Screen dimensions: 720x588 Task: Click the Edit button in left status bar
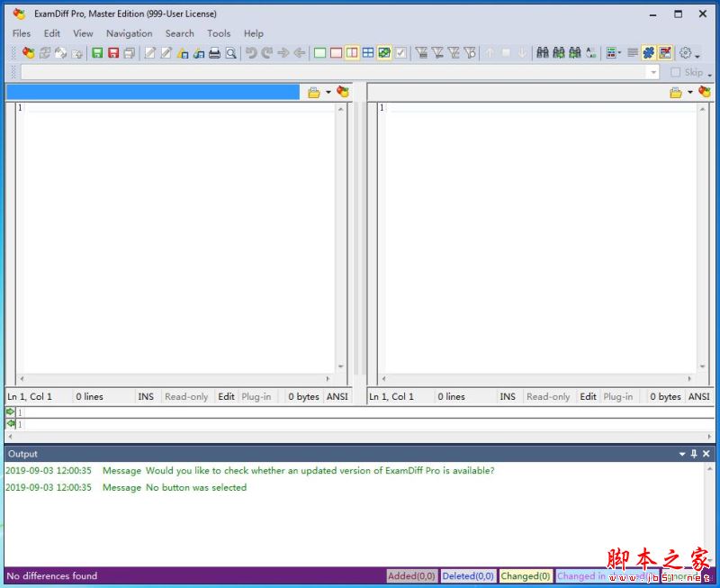(227, 396)
